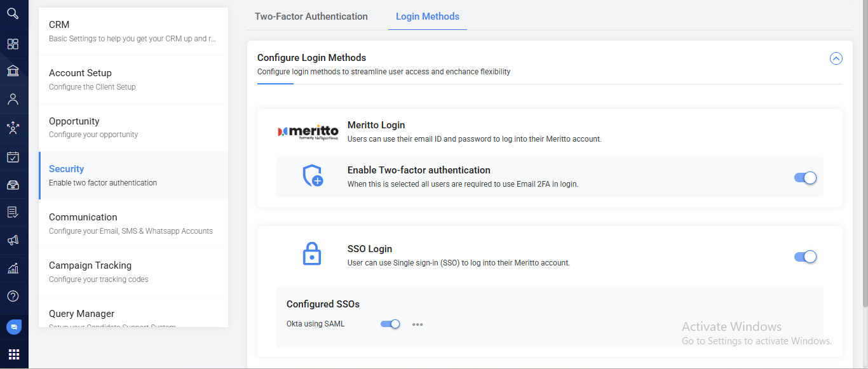Click the SSO Login title
Image resolution: width=868 pixels, height=369 pixels.
coord(370,249)
